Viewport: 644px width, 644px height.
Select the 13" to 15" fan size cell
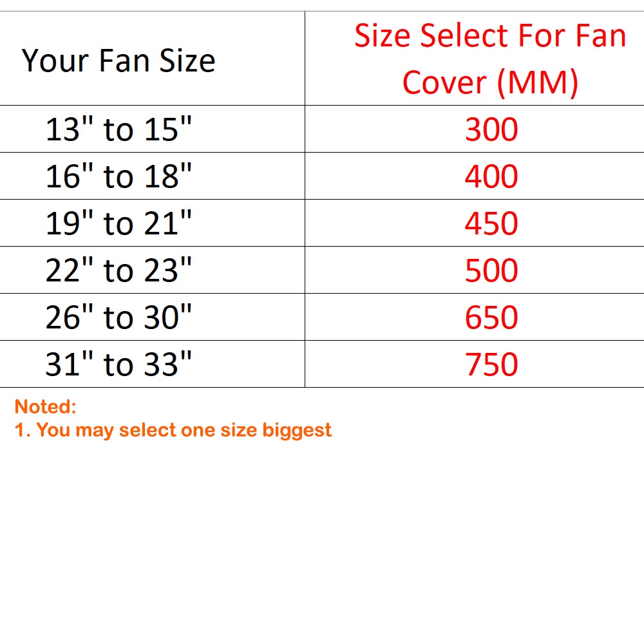point(118,129)
